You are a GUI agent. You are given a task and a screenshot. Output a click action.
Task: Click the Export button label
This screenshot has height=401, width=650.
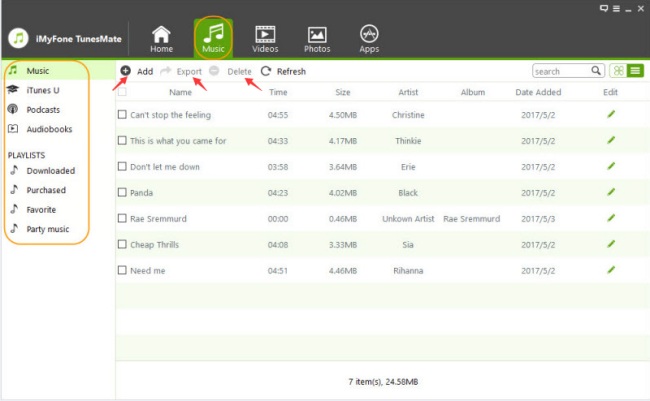point(189,71)
